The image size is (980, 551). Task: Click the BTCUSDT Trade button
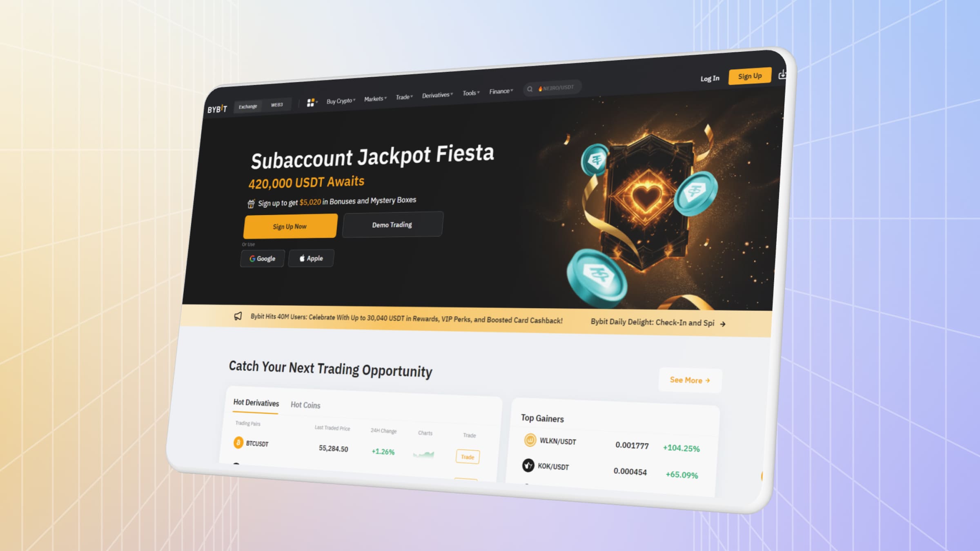pyautogui.click(x=467, y=457)
